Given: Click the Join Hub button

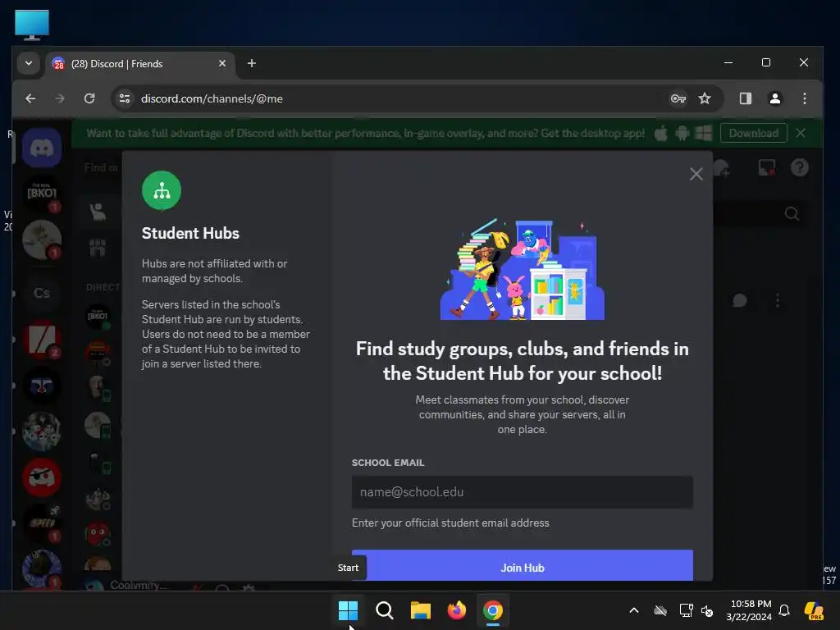Looking at the screenshot, I should [x=523, y=566].
